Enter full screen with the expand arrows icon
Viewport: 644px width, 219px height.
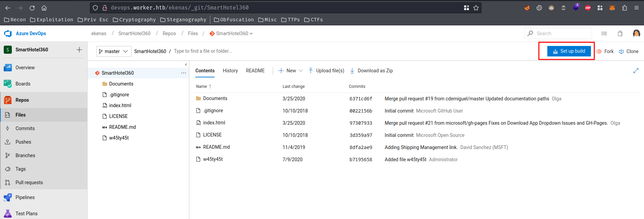pyautogui.click(x=636, y=71)
